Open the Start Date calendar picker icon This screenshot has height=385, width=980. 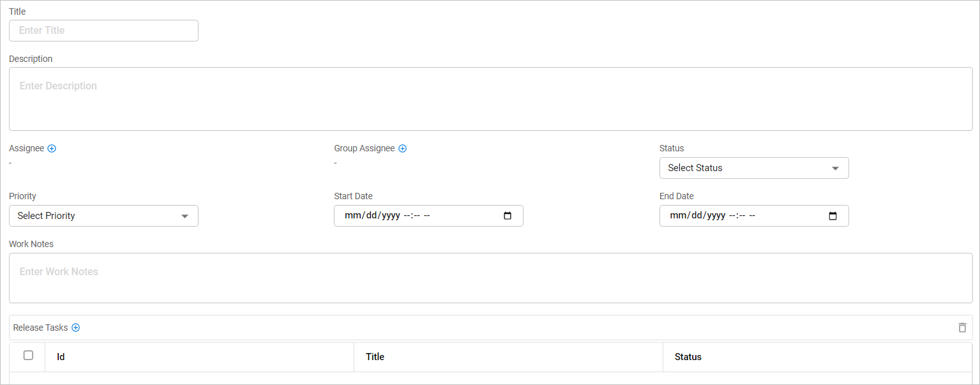coord(508,216)
